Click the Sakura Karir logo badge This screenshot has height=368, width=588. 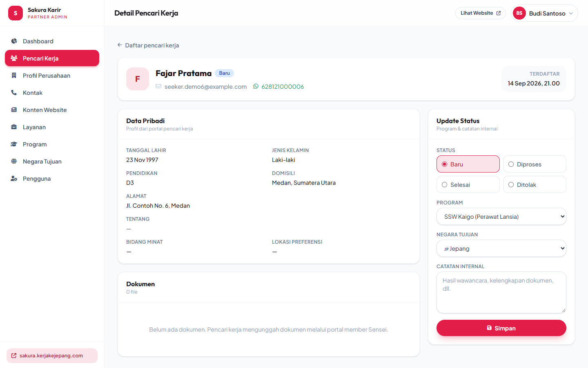16,13
